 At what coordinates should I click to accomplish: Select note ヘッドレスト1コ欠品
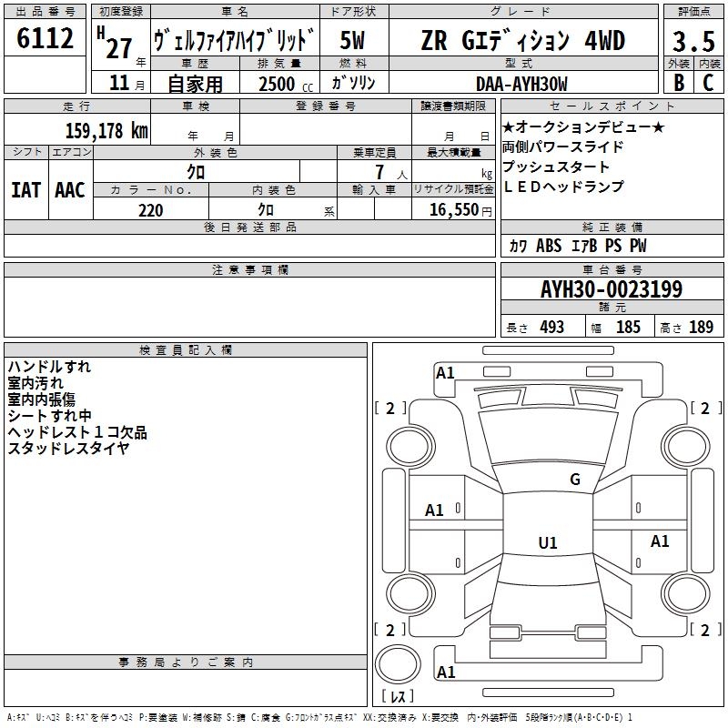(77, 432)
